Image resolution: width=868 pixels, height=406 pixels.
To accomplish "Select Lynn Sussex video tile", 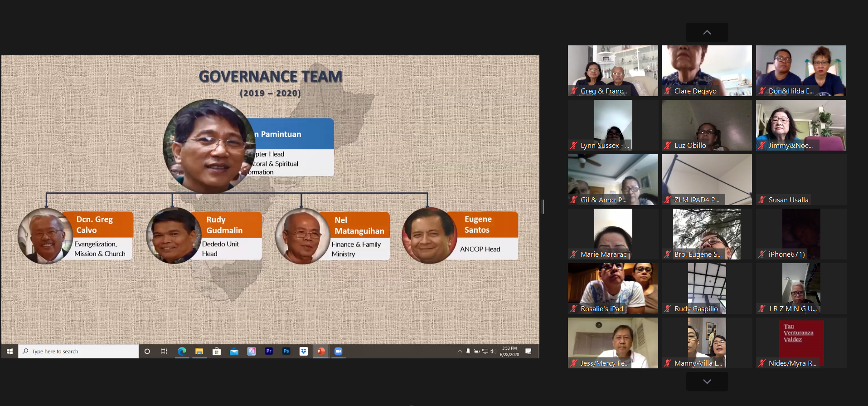I will [x=613, y=125].
